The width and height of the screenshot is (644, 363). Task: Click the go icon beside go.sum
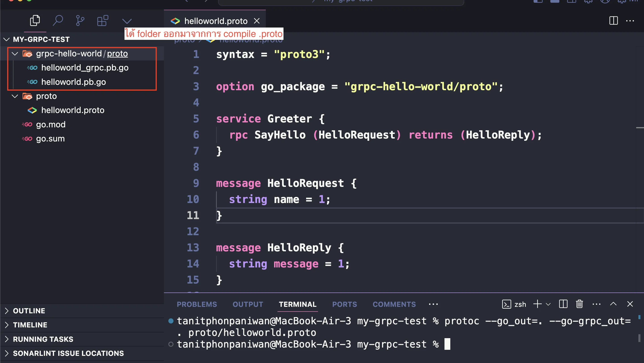27,139
